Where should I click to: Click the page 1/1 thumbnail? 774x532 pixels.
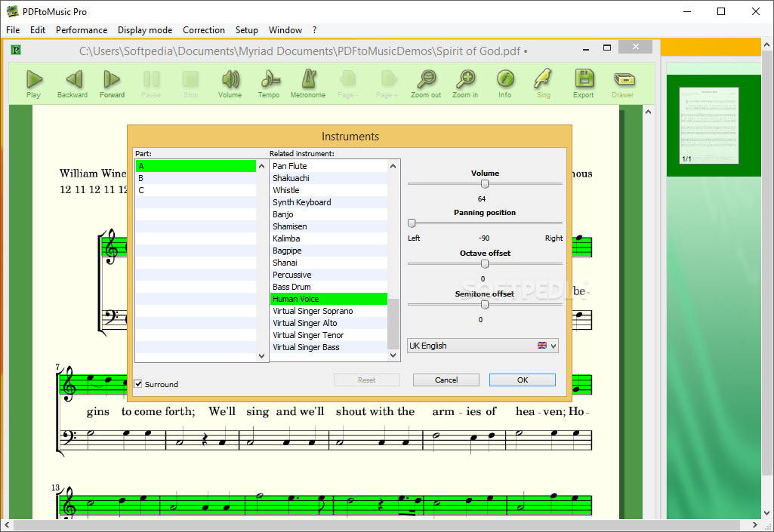coord(709,125)
